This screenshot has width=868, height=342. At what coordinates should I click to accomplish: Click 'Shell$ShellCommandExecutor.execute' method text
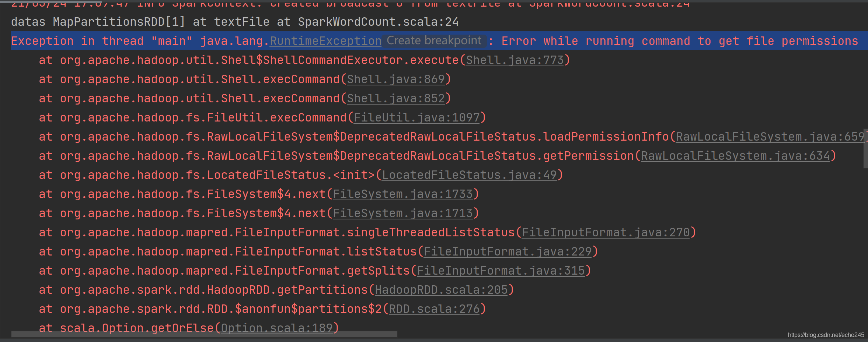[340, 60]
